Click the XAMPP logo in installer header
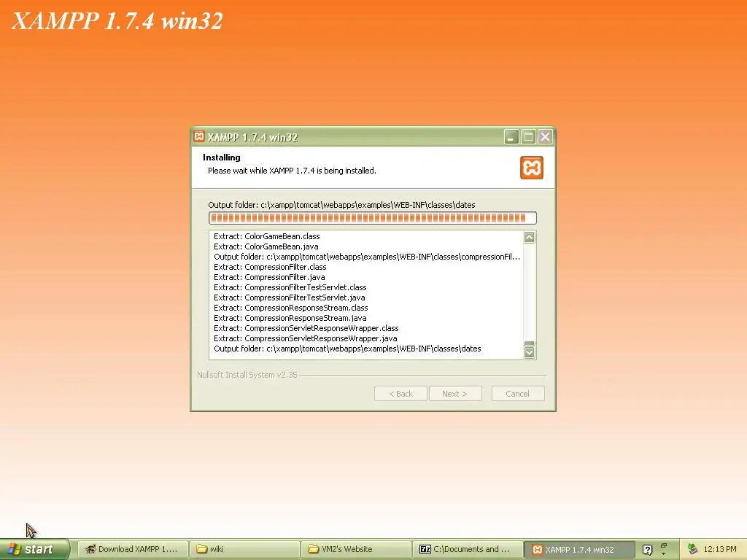 532,168
